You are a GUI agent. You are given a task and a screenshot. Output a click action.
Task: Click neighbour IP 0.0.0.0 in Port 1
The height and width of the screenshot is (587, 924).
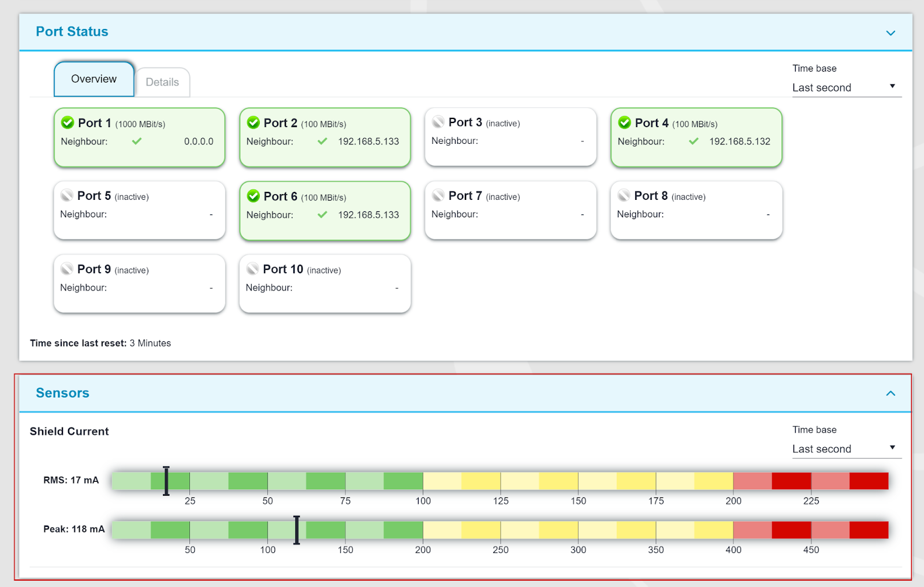[x=199, y=142]
